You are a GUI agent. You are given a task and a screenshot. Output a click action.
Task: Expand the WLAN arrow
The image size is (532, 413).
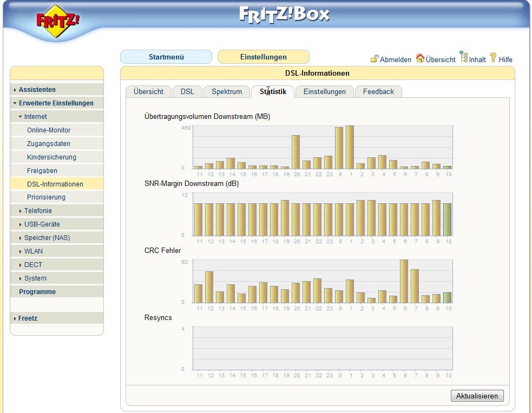pos(21,251)
